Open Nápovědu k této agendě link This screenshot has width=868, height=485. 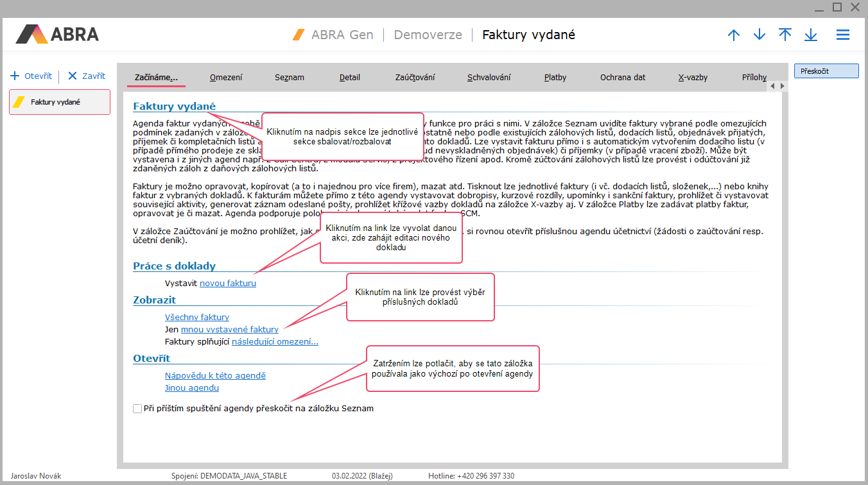coord(215,376)
